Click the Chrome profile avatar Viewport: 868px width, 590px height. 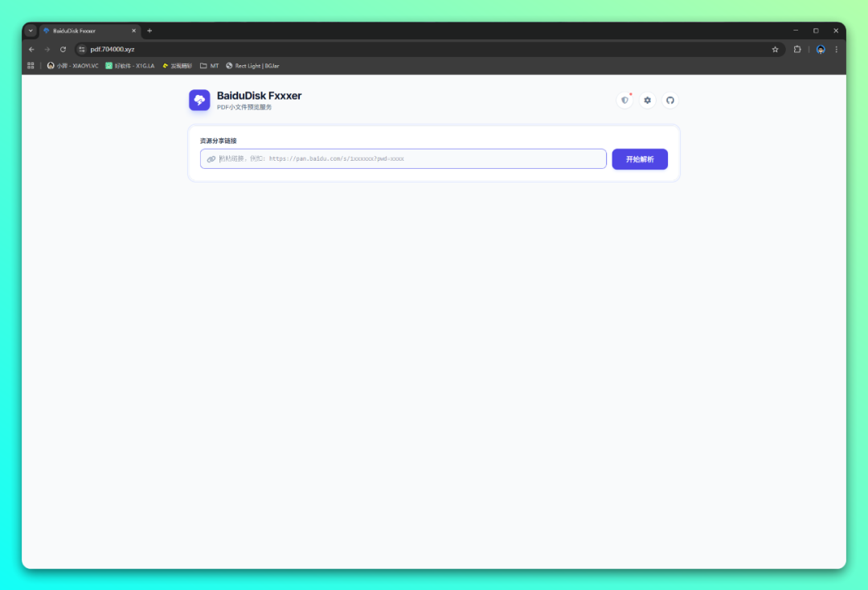[821, 49]
